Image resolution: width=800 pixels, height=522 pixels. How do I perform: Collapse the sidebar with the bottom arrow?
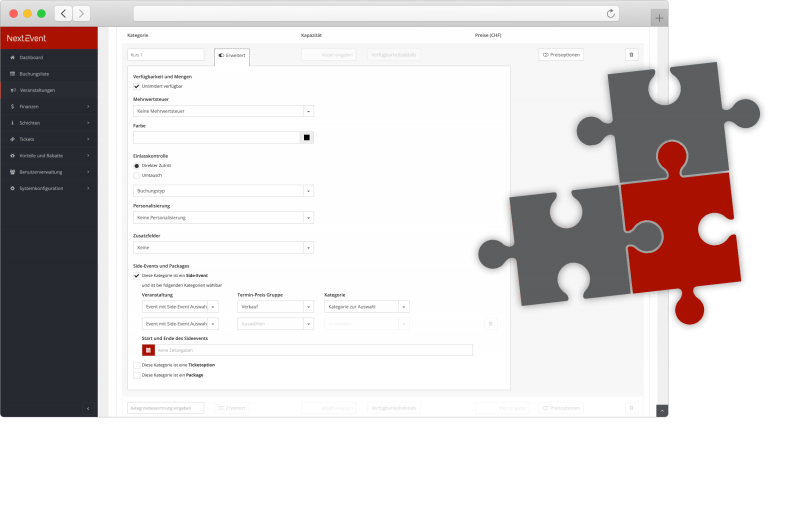tap(87, 408)
